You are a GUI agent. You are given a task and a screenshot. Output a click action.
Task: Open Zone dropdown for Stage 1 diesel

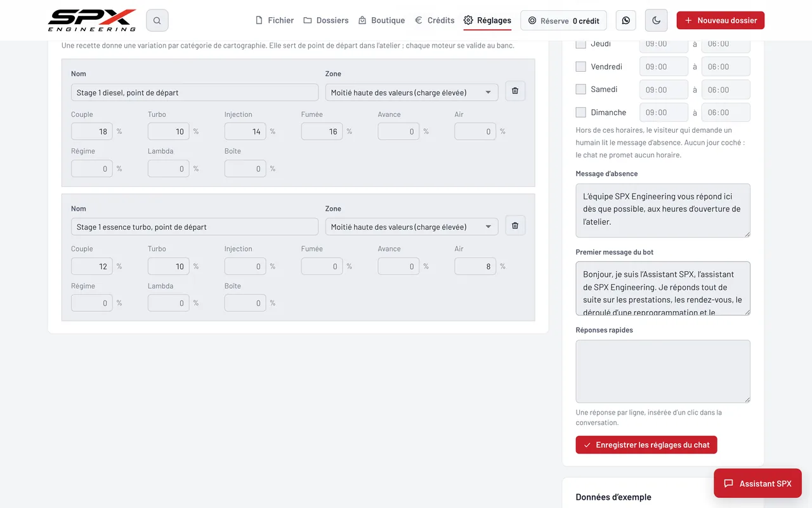coord(411,93)
